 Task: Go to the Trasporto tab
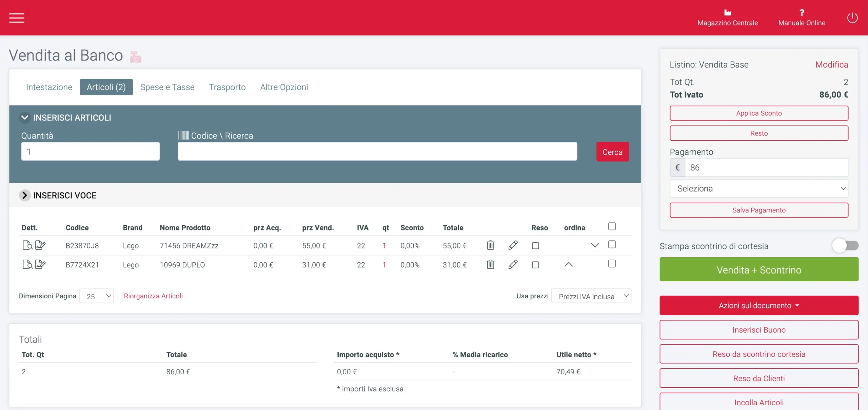227,87
